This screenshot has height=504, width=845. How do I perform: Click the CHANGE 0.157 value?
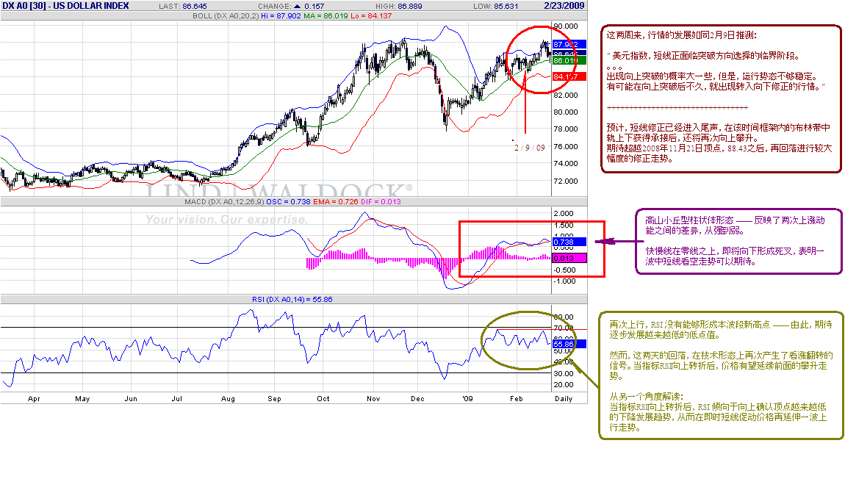click(314, 7)
